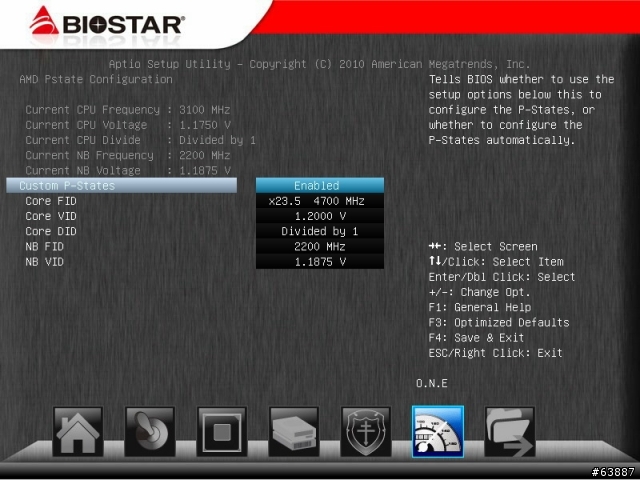The height and width of the screenshot is (480, 640).
Task: Toggle the Custom P-States Enabled value
Action: pyautogui.click(x=320, y=185)
